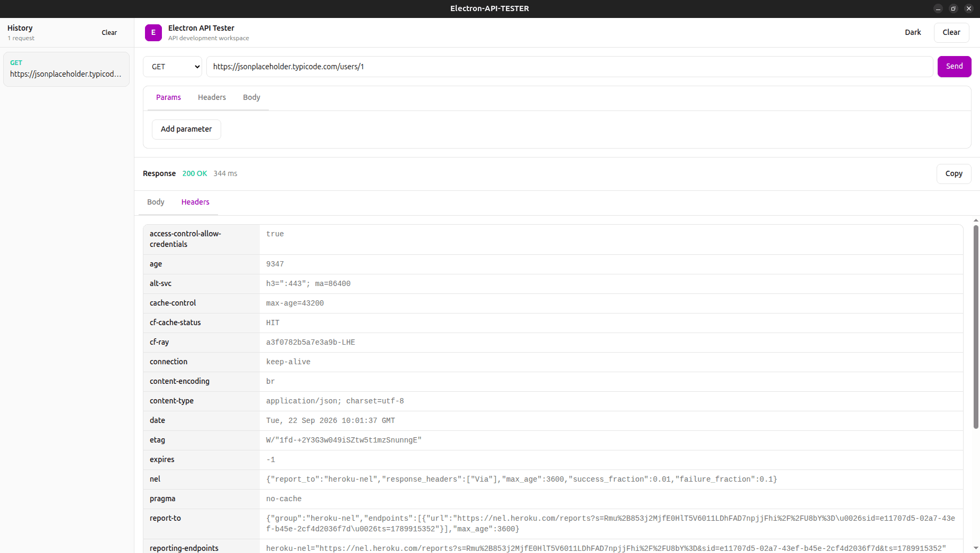Click the 'content-type' header name

point(171,401)
